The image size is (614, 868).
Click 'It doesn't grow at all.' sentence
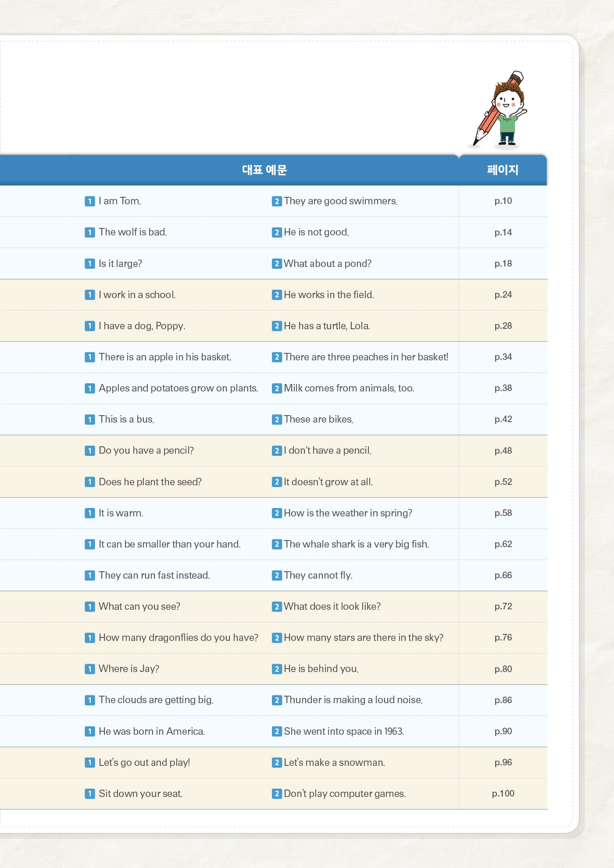[328, 482]
